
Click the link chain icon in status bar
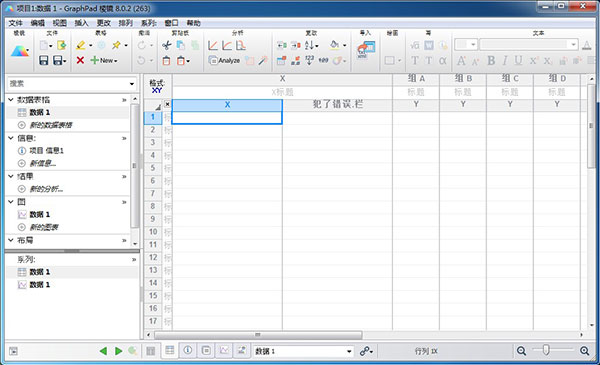coord(365,351)
